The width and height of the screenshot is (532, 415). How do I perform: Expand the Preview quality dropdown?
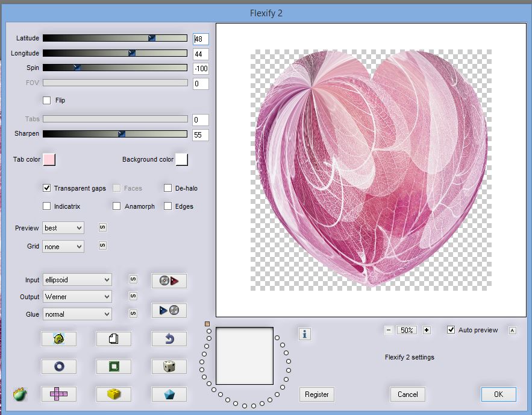(x=63, y=228)
